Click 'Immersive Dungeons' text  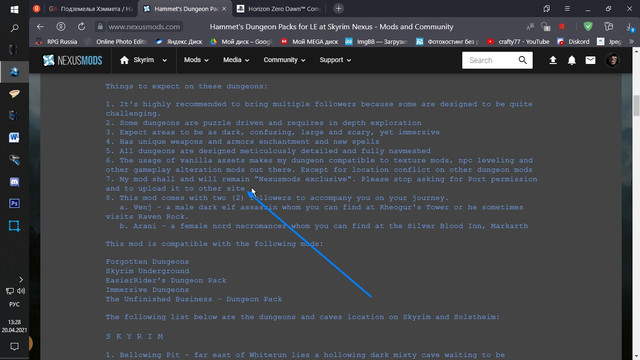147,290
